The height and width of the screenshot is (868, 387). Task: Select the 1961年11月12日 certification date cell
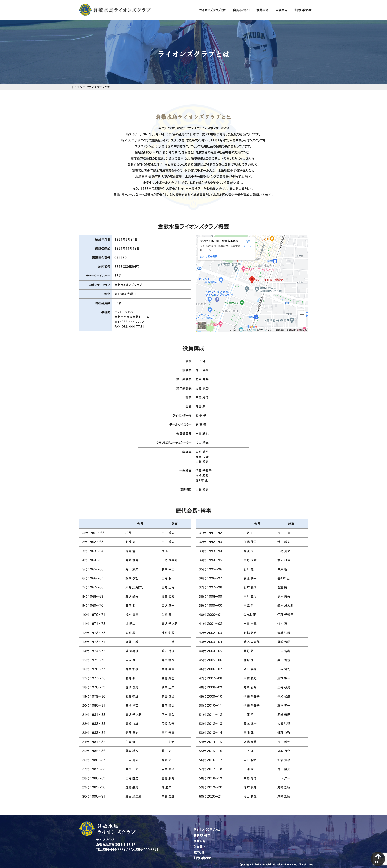point(152,249)
